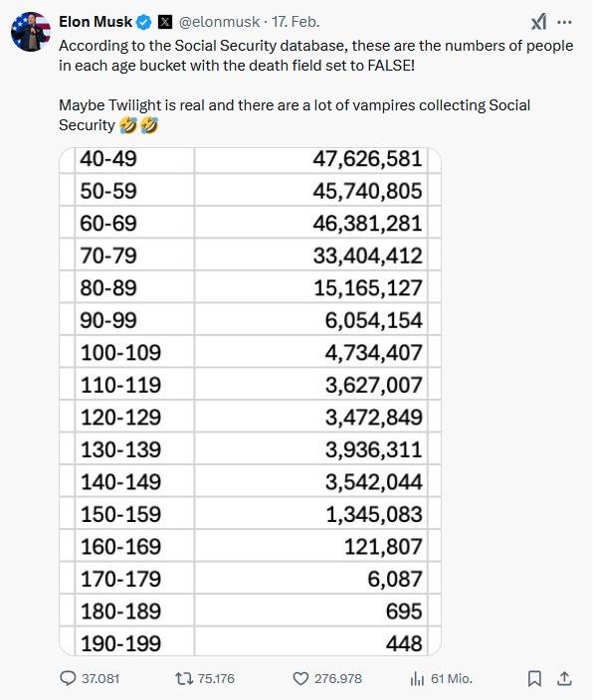Click the reply speech bubble icon
The height and width of the screenshot is (700, 594).
68,678
